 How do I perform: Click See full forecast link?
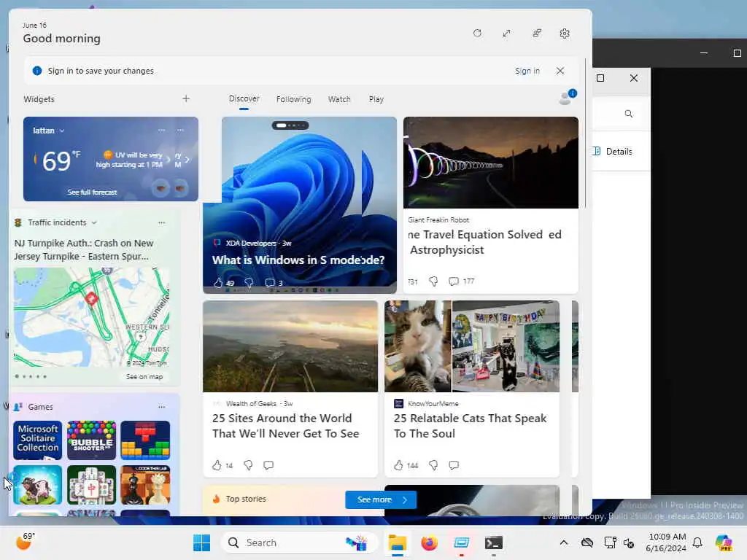point(92,192)
